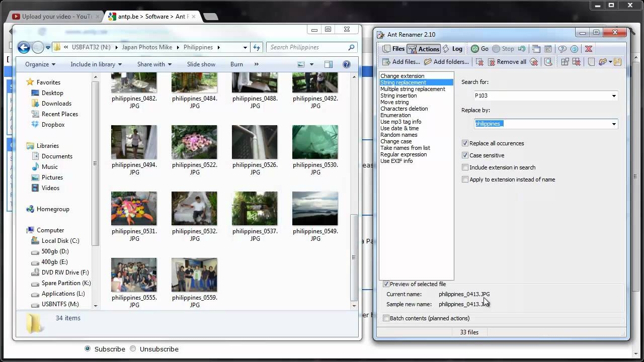This screenshot has height=362, width=644.
Task: Click the Add files button
Action: point(401,62)
